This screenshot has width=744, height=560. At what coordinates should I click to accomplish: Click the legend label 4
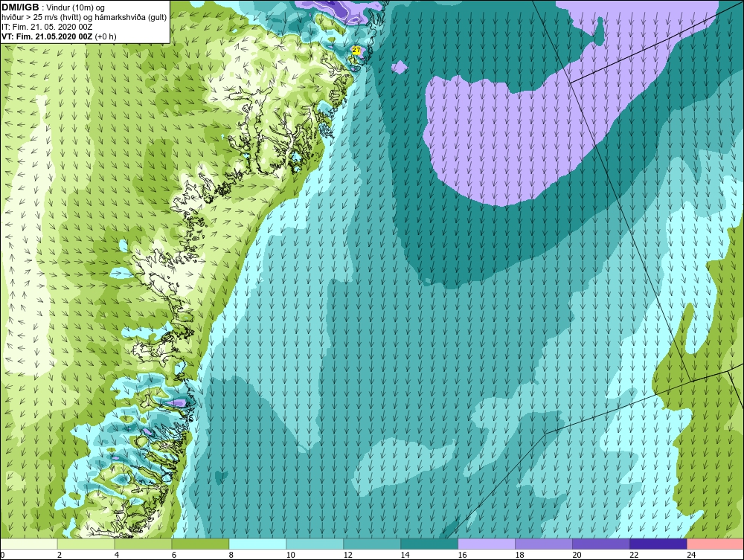(117, 555)
